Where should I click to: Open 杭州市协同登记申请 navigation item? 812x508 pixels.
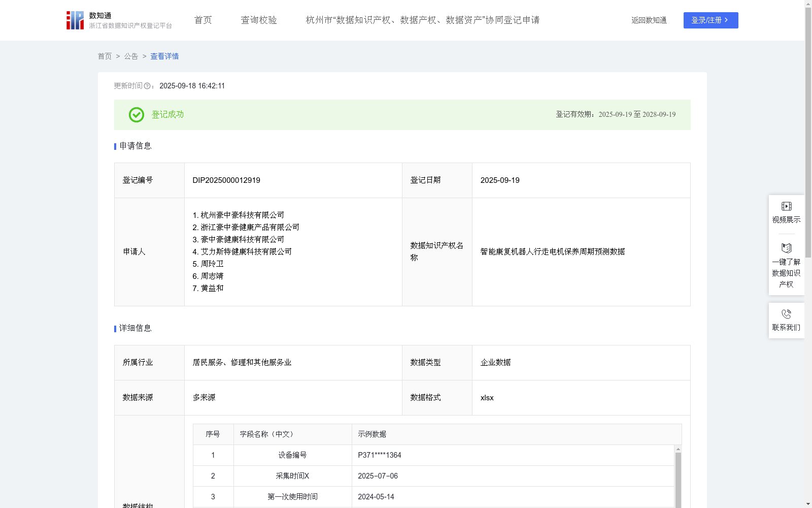pyautogui.click(x=423, y=20)
